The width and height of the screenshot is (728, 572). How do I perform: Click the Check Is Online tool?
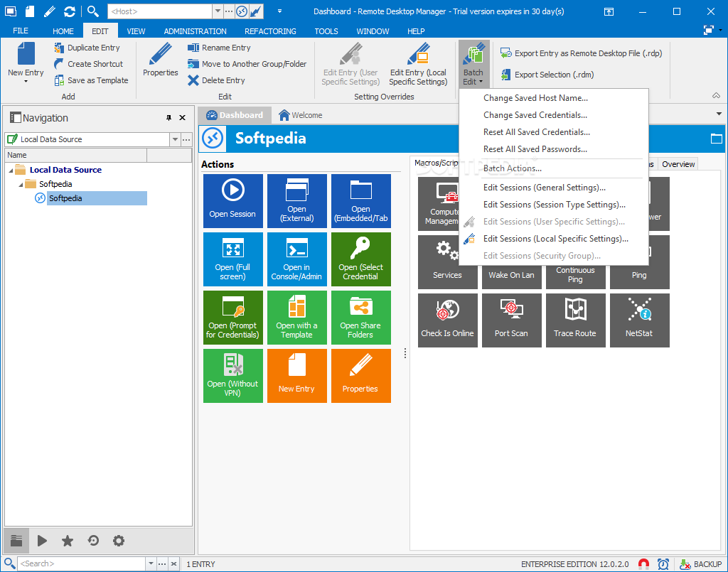(x=448, y=320)
